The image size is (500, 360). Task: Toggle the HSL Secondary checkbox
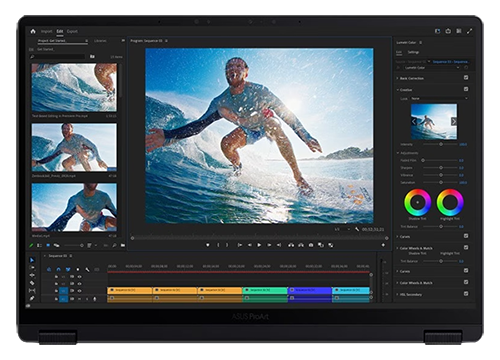[466, 294]
